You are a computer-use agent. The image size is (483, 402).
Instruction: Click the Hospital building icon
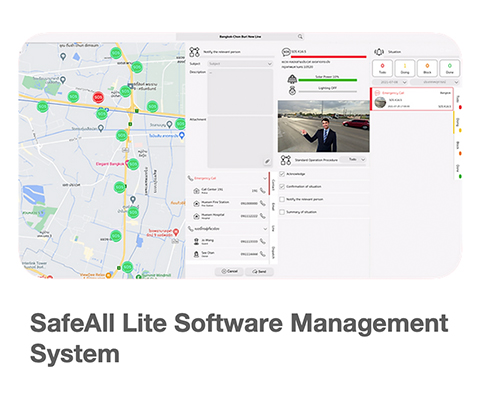coord(196,216)
